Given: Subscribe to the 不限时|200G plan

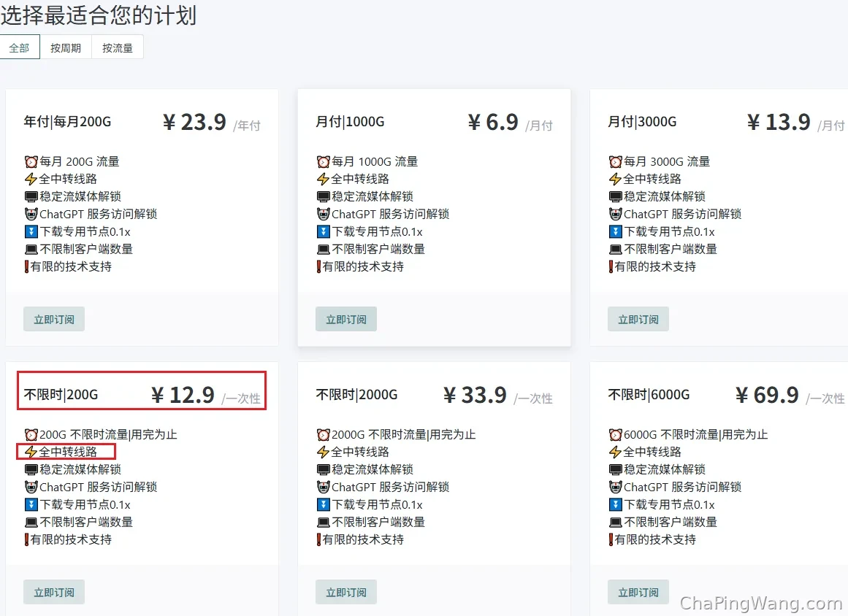Looking at the screenshot, I should [x=54, y=592].
